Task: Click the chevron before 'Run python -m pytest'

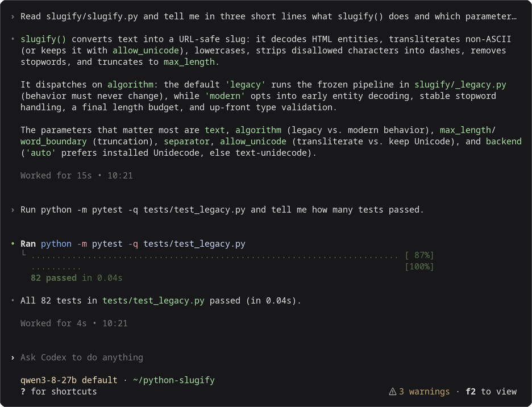Action: 13,210
